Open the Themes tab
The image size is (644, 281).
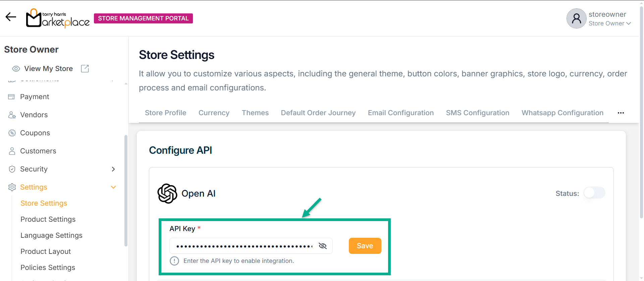(255, 113)
